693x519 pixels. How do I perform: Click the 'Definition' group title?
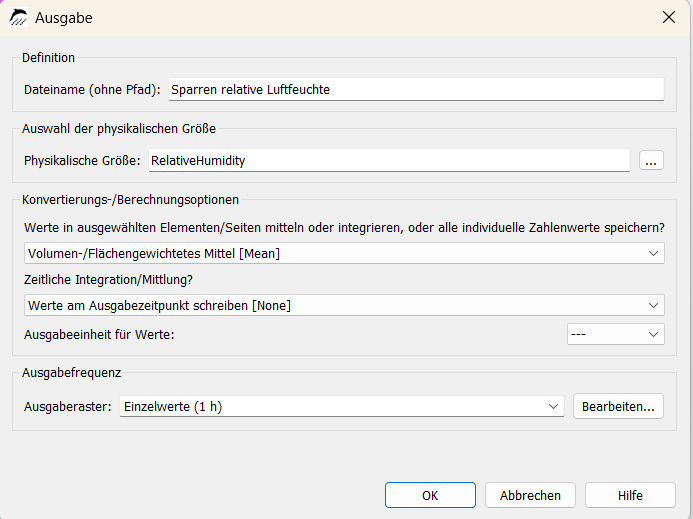48,57
